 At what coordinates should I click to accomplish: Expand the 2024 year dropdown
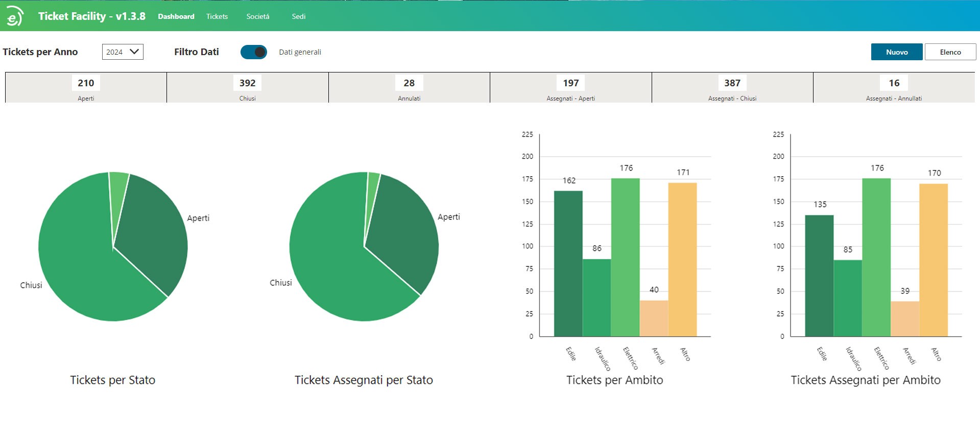(x=123, y=52)
